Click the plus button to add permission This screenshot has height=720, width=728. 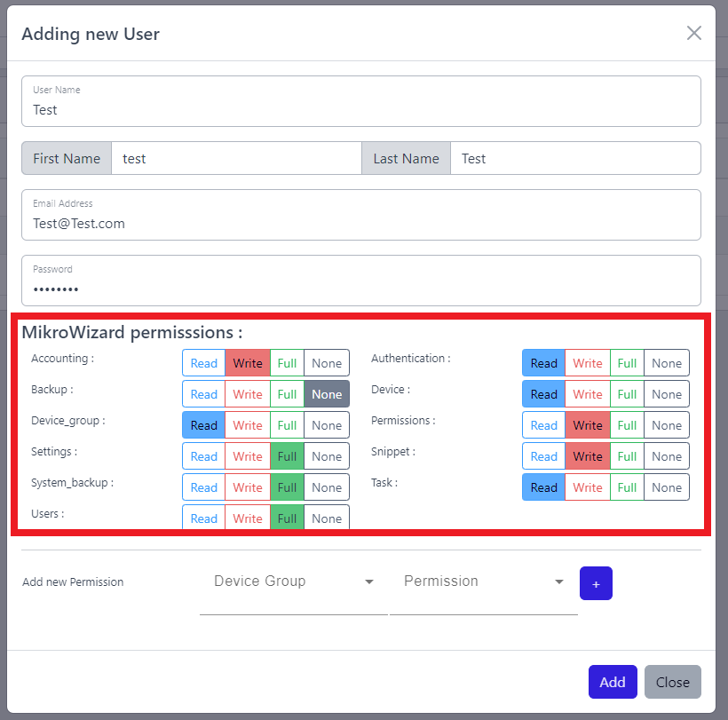[x=596, y=583]
